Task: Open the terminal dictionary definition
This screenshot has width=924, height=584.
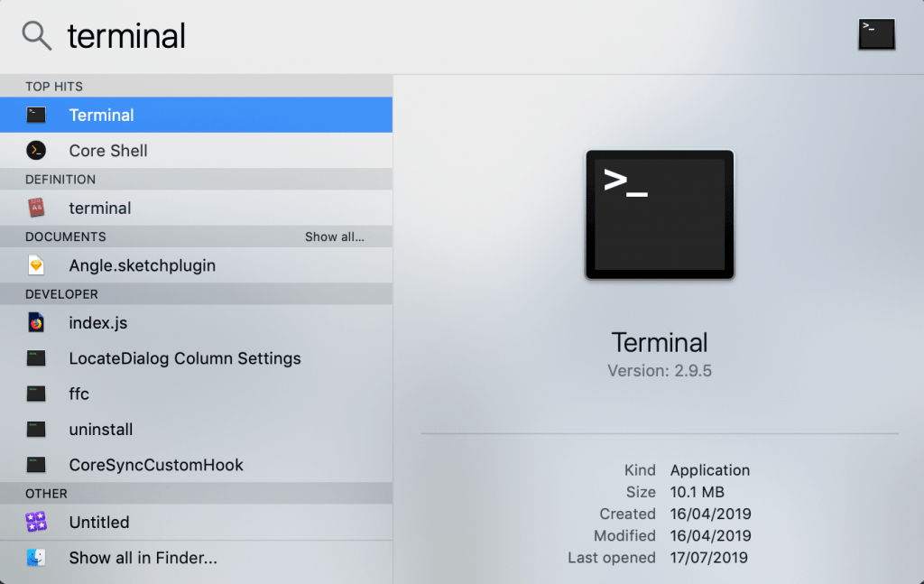Action: (x=100, y=208)
